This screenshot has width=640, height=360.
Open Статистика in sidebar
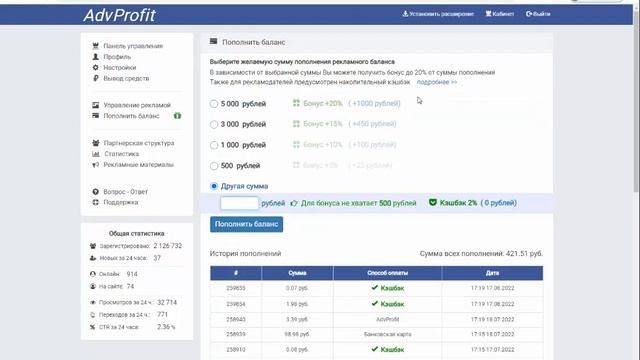pyautogui.click(x=122, y=154)
